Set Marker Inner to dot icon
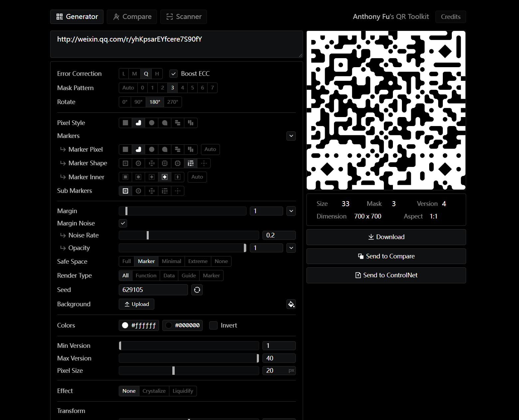Image resolution: width=519 pixels, height=420 pixels. (x=138, y=177)
